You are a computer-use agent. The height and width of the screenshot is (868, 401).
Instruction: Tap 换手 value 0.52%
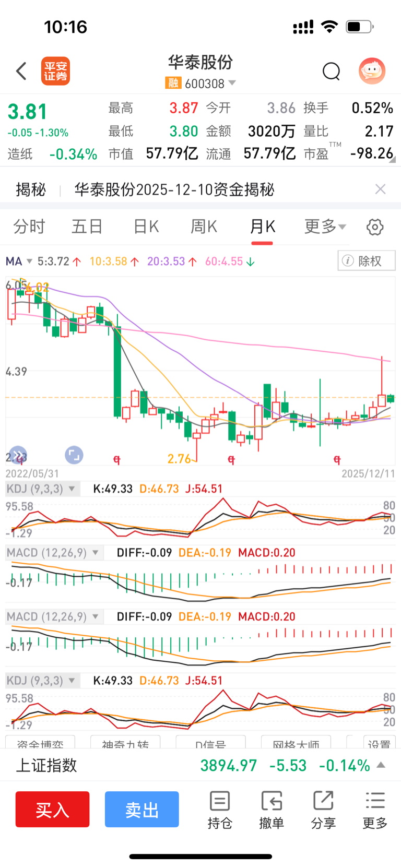pos(372,108)
